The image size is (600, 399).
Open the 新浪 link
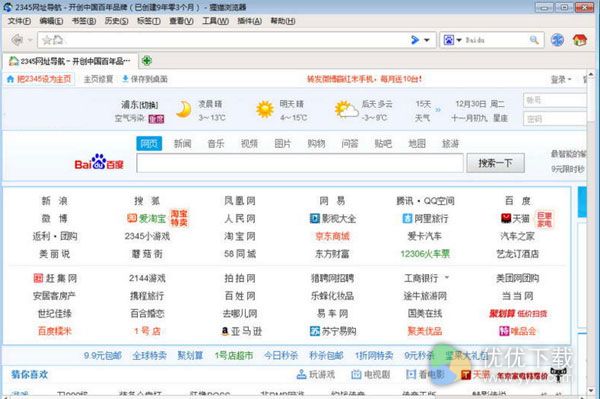click(x=54, y=201)
